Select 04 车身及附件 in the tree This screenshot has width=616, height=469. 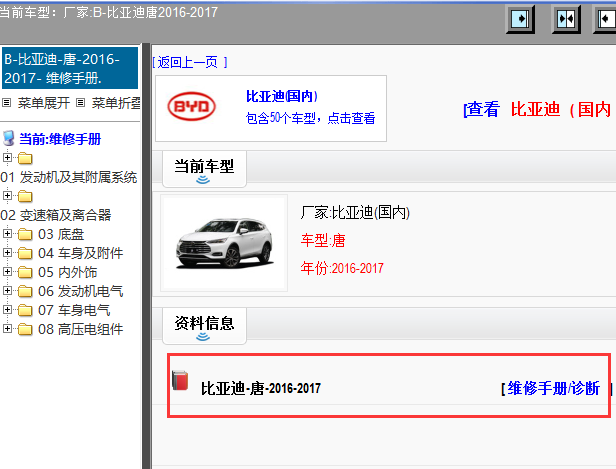[81, 253]
